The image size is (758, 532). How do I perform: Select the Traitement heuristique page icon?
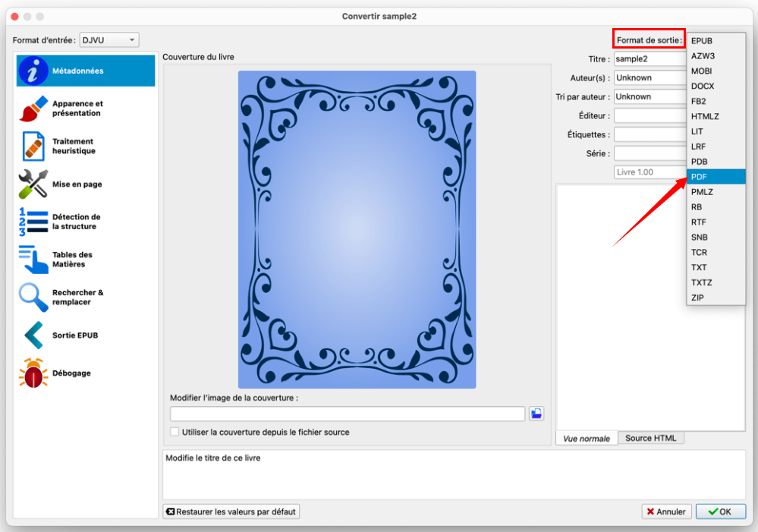[x=33, y=146]
